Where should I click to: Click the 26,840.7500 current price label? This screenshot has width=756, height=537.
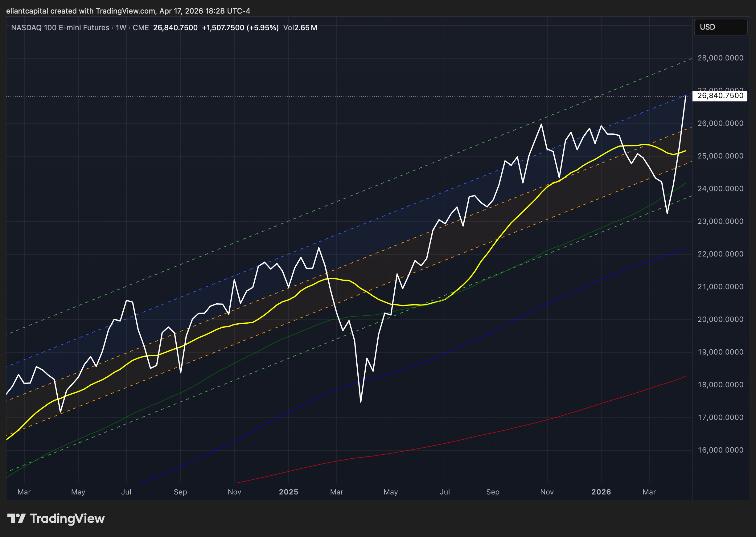[x=720, y=96]
